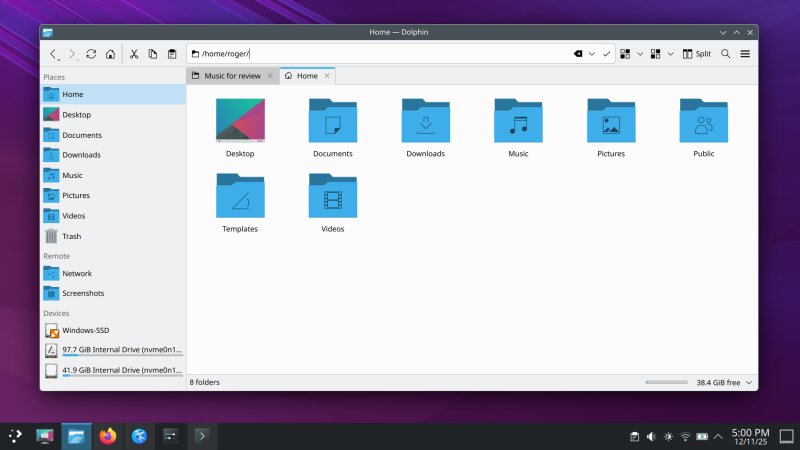Image resolution: width=800 pixels, height=450 pixels.
Task: Open the view mode dropdown arrow
Action: tap(640, 54)
